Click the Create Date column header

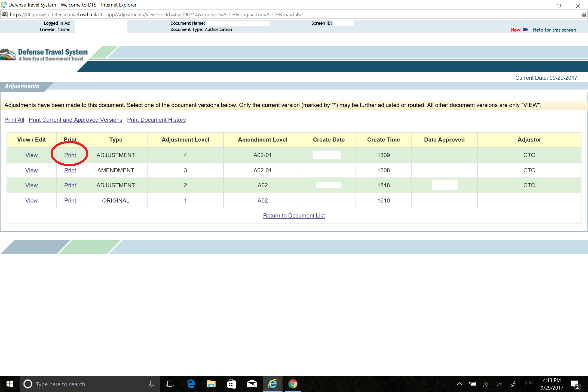tap(329, 140)
